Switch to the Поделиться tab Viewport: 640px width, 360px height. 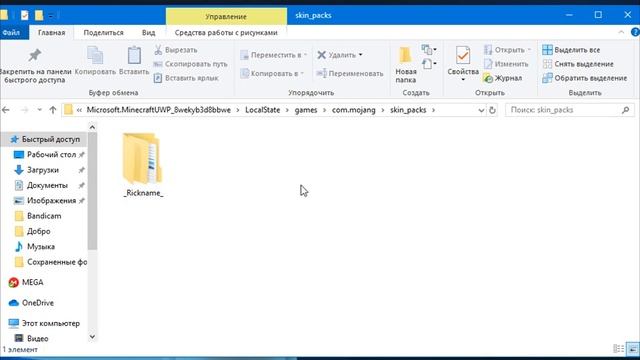103,33
